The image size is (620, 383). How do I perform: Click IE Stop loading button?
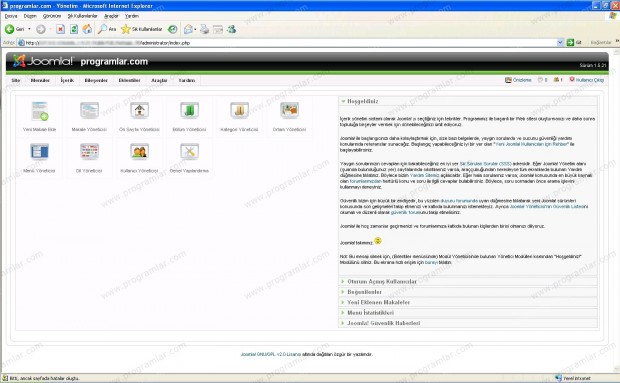[x=60, y=29]
